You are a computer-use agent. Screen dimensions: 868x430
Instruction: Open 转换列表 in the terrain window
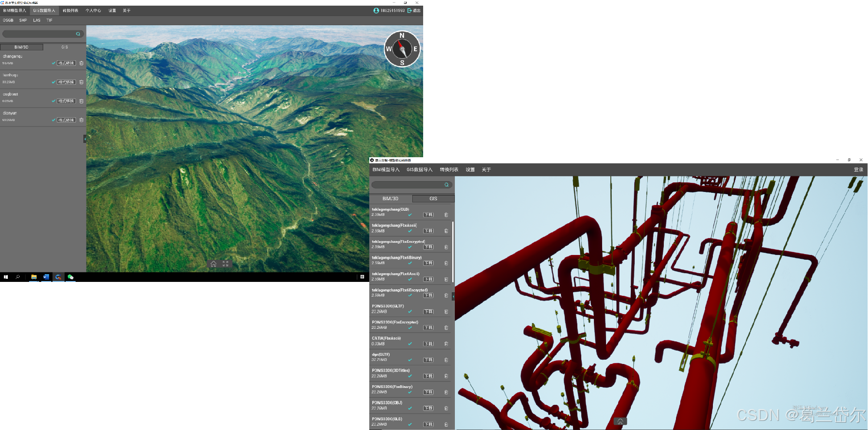70,10
